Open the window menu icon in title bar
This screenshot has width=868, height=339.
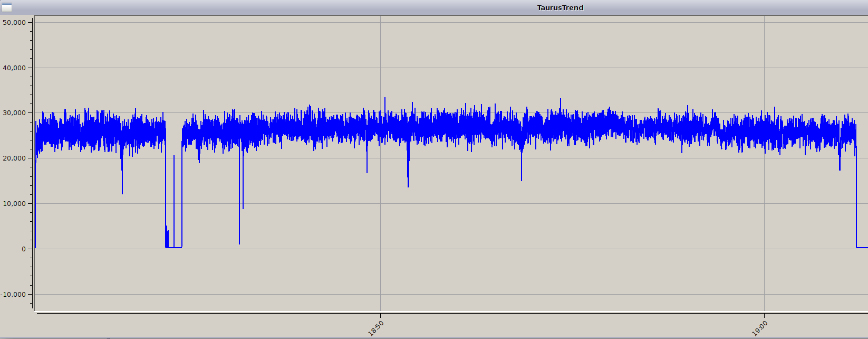pos(7,7)
